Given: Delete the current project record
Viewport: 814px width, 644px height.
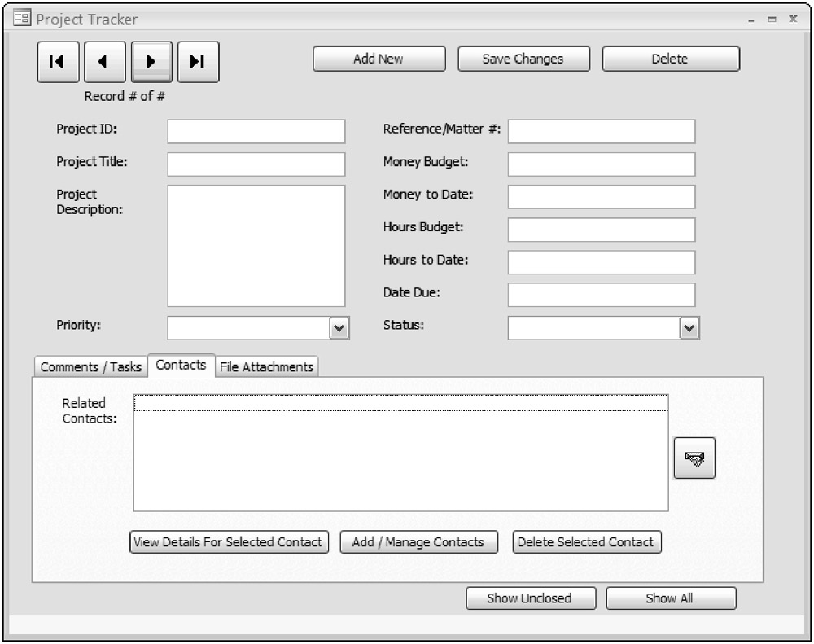Looking at the screenshot, I should pos(671,59).
